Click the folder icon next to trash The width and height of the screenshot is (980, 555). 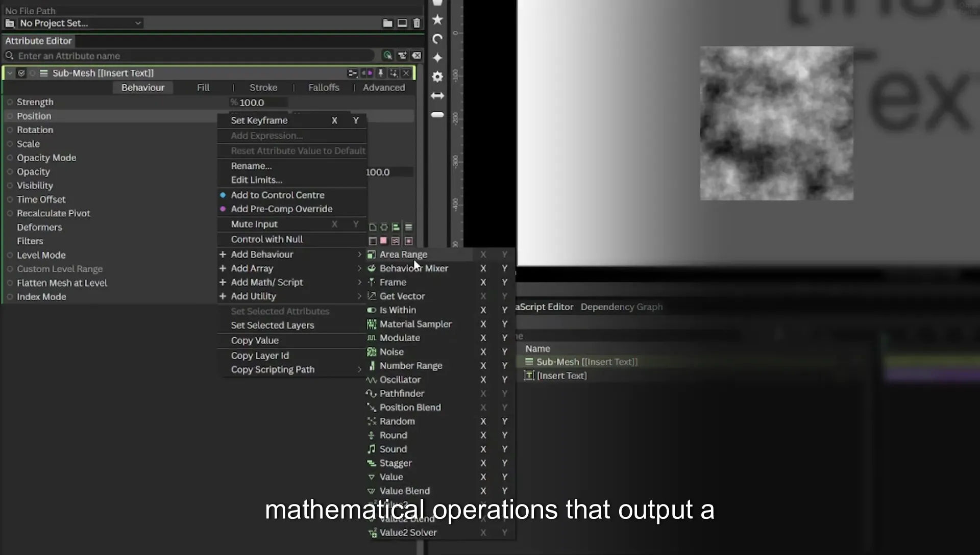(387, 23)
